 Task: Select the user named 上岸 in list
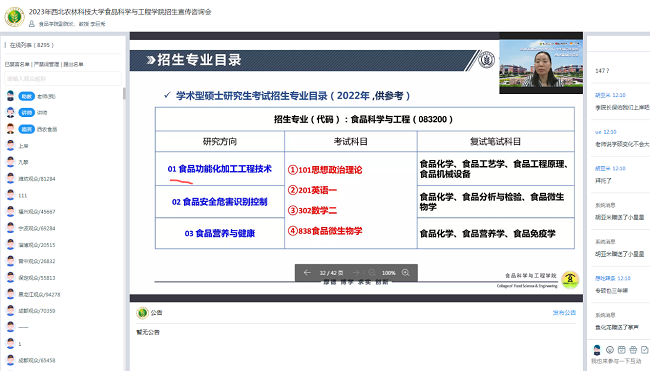[x=23, y=146]
